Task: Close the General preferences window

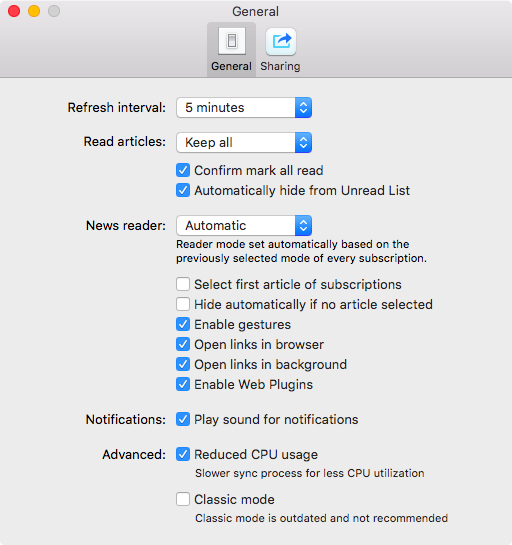Action: pyautogui.click(x=14, y=11)
